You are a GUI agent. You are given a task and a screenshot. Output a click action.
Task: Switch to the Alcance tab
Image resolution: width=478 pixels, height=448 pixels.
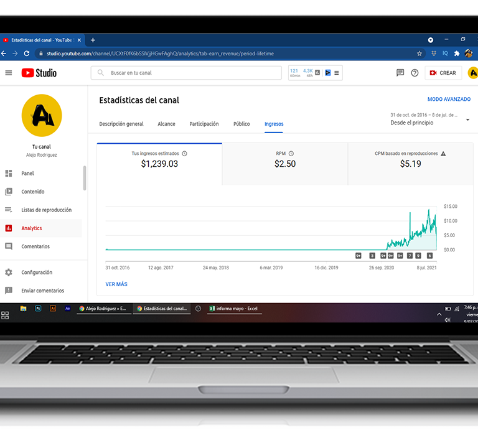(166, 124)
